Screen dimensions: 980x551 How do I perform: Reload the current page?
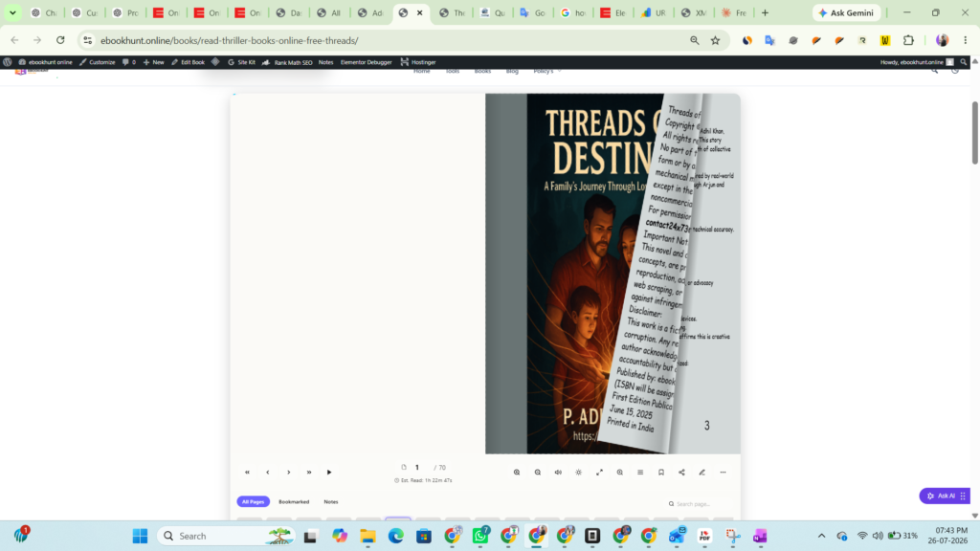tap(60, 40)
